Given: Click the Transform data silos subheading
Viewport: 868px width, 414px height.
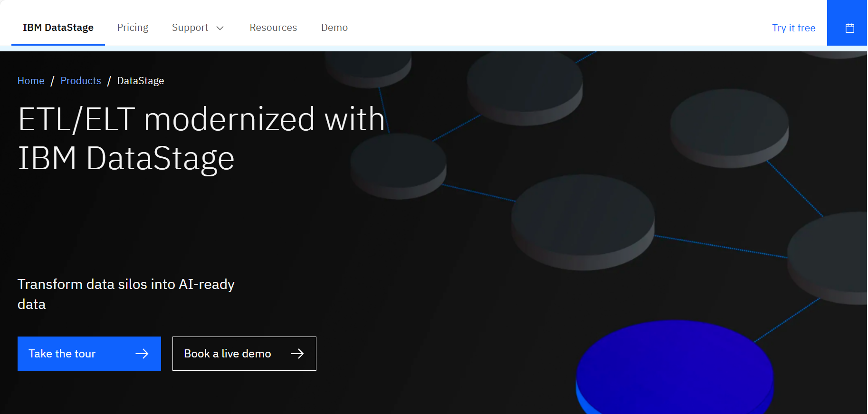Looking at the screenshot, I should tap(126, 294).
